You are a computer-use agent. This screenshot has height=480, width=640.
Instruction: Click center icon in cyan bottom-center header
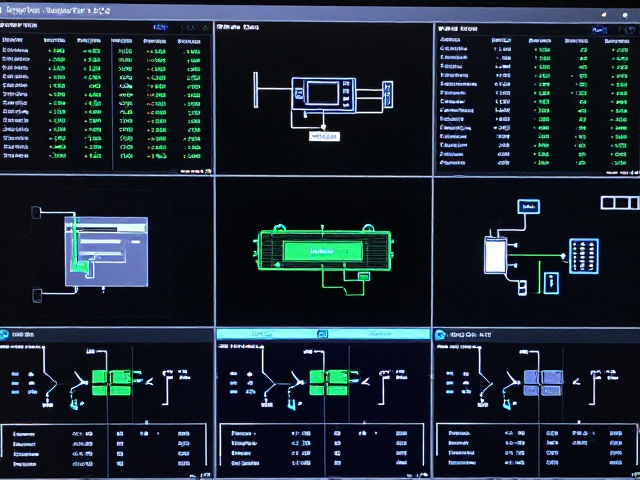coord(322,334)
